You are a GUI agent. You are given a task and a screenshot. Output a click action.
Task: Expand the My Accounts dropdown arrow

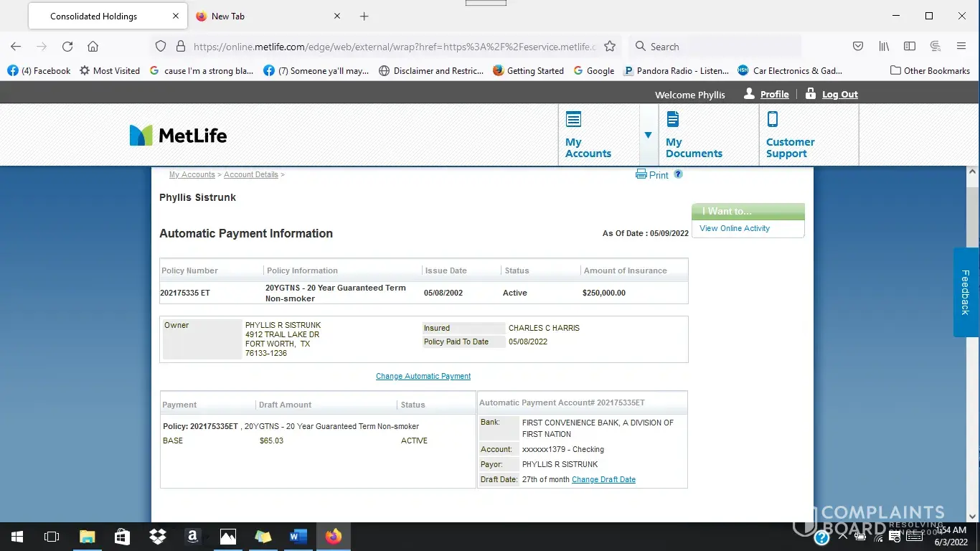648,135
